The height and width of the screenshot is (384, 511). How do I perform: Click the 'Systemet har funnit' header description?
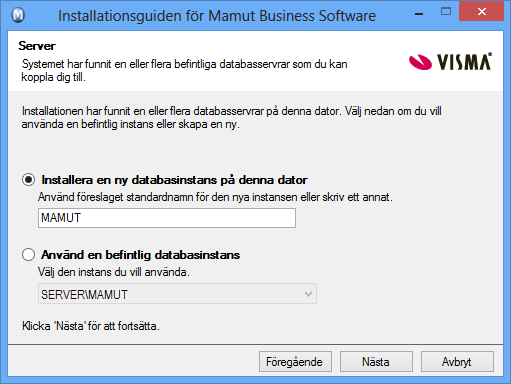point(185,71)
